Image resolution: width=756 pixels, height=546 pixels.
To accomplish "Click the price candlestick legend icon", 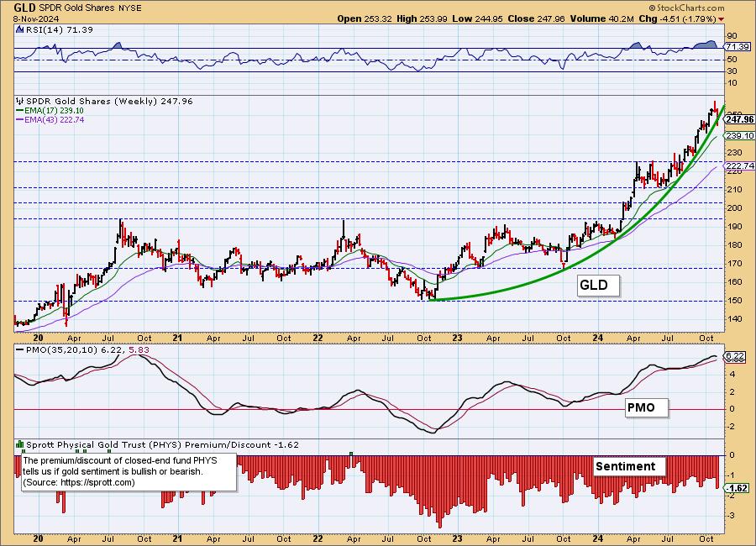I will pos(20,101).
